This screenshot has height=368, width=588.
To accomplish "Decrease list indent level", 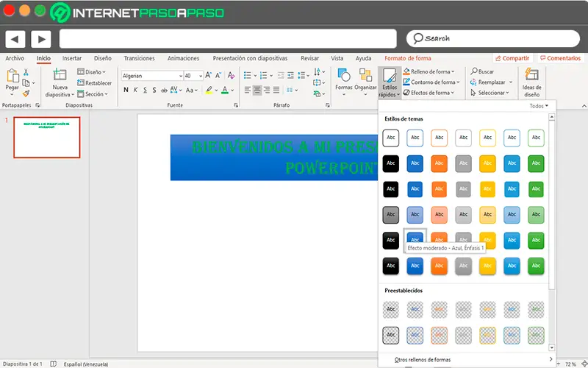I will 281,76.
